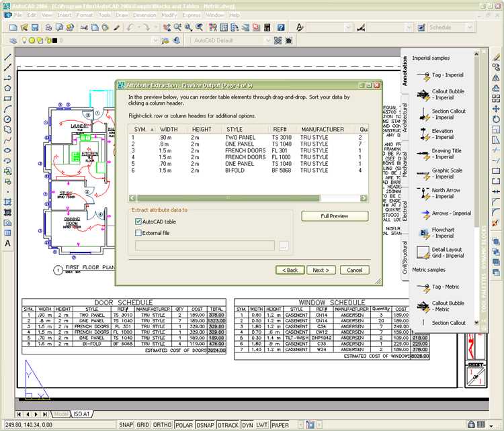
Task: Select the Flowchart - Imperial palette block
Action: pos(435,233)
